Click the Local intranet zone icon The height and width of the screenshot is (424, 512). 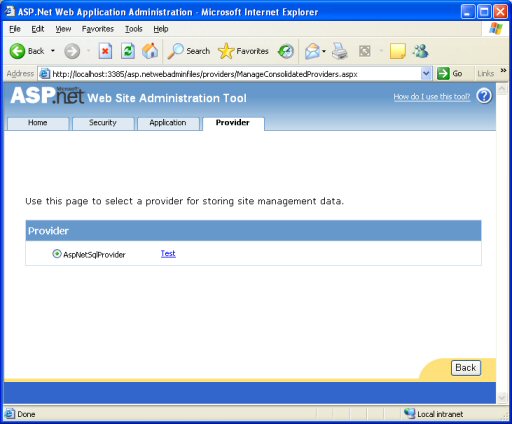click(409, 414)
